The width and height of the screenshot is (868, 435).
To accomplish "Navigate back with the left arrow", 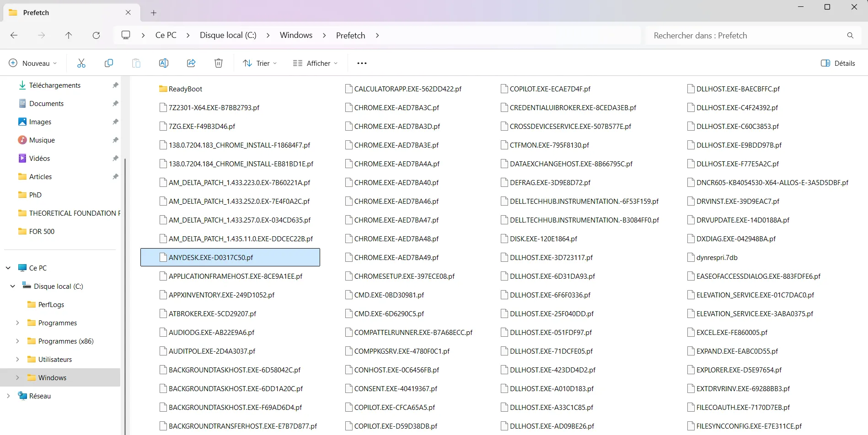I will (x=14, y=35).
